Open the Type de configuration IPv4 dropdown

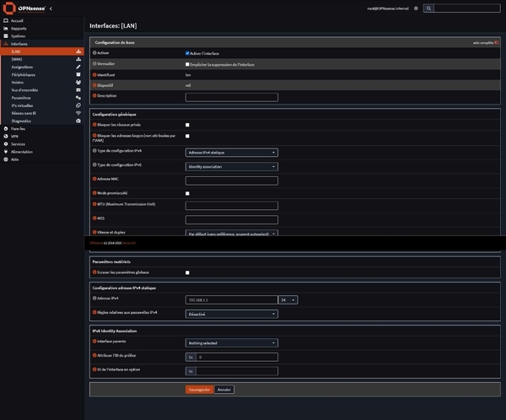pyautogui.click(x=231, y=153)
